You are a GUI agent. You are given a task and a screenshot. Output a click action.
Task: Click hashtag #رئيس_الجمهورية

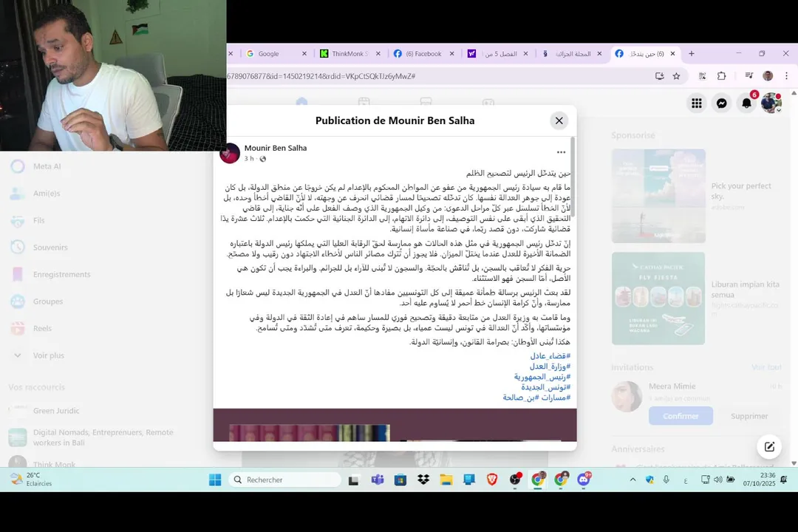pyautogui.click(x=542, y=377)
